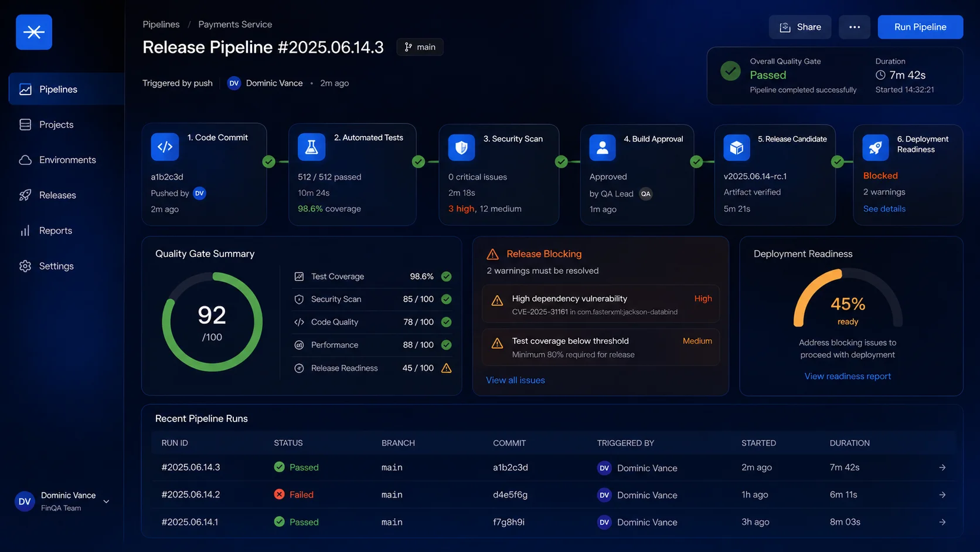
Task: Click the Release Readiness row icon
Action: tap(299, 368)
